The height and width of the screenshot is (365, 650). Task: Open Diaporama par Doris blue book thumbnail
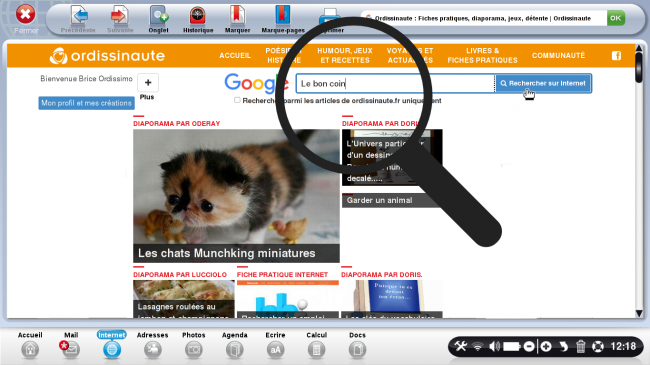[392, 299]
